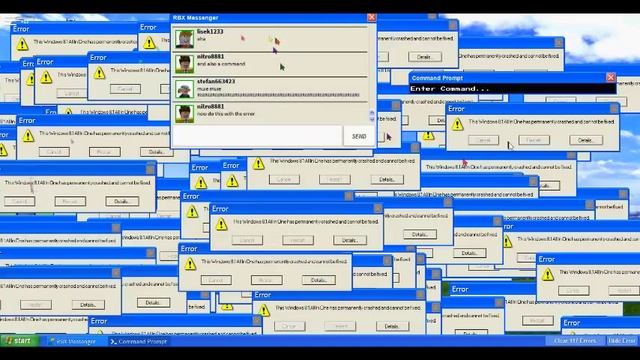Screen dimensions: 640x360
Task: Click the down arrow of RBX Messenger scrollbar
Action: click(x=372, y=119)
